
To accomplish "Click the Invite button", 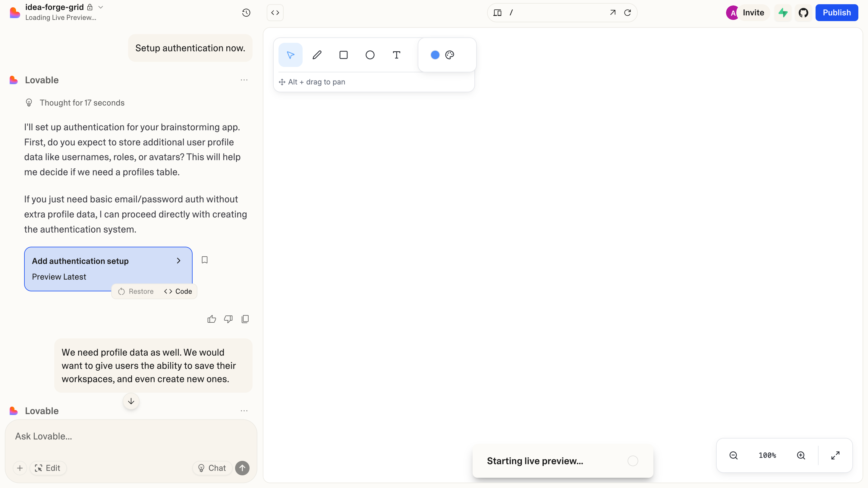I will click(x=753, y=13).
